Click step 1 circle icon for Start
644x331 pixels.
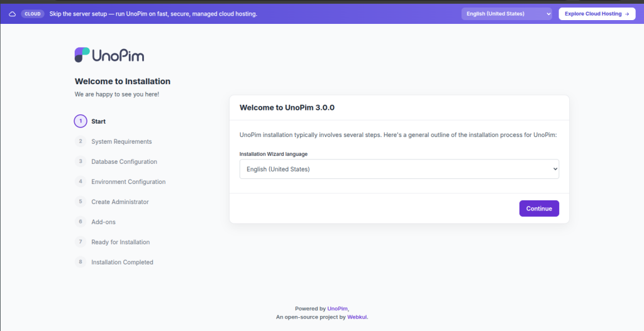click(80, 121)
